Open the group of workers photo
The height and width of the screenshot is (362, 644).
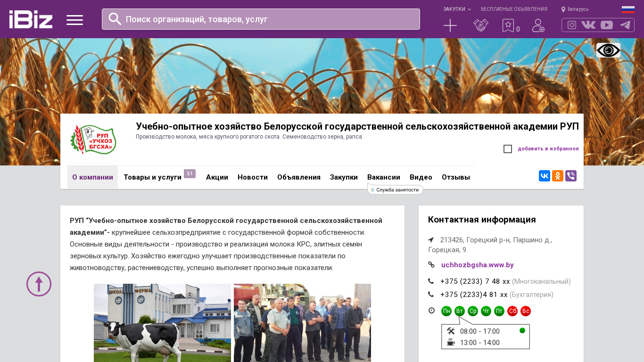[302, 323]
